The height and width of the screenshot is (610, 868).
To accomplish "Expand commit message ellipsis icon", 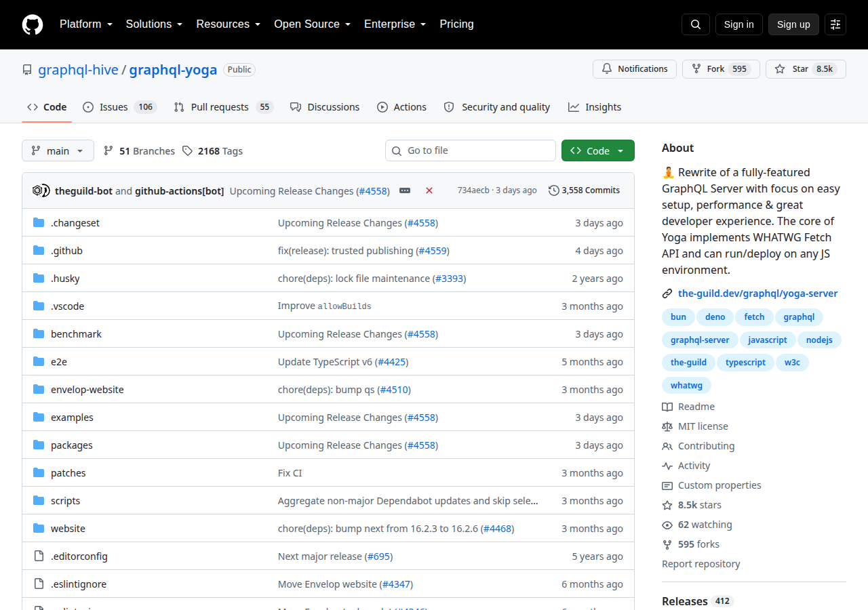I will click(x=405, y=190).
